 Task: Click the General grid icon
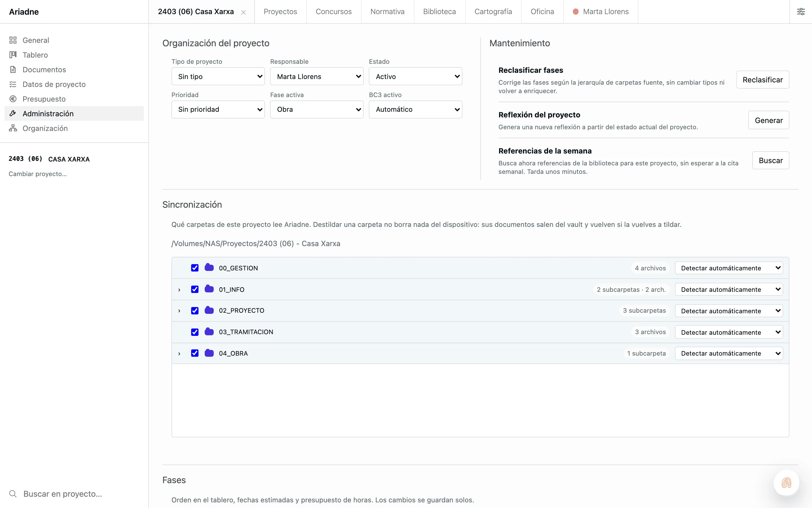13,40
